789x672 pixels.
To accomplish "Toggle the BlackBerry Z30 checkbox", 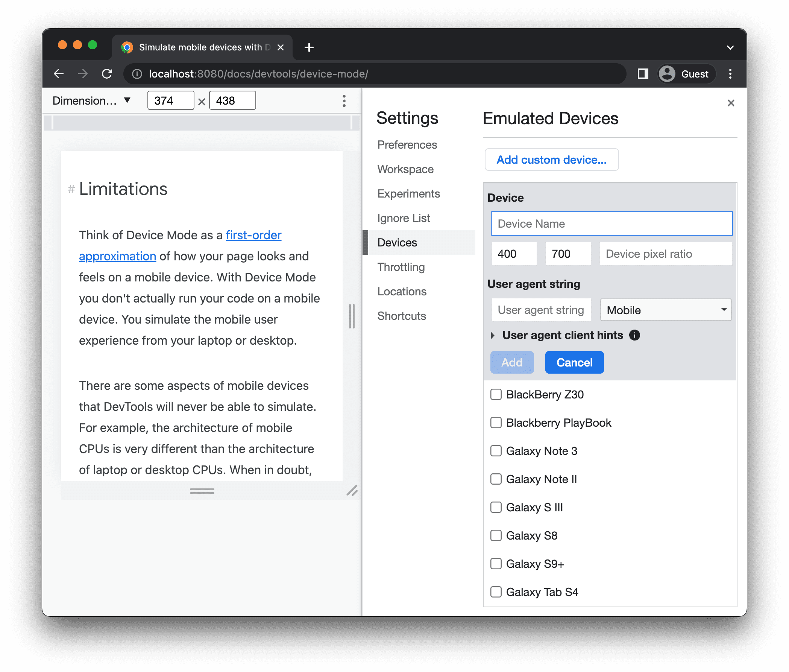I will point(496,395).
